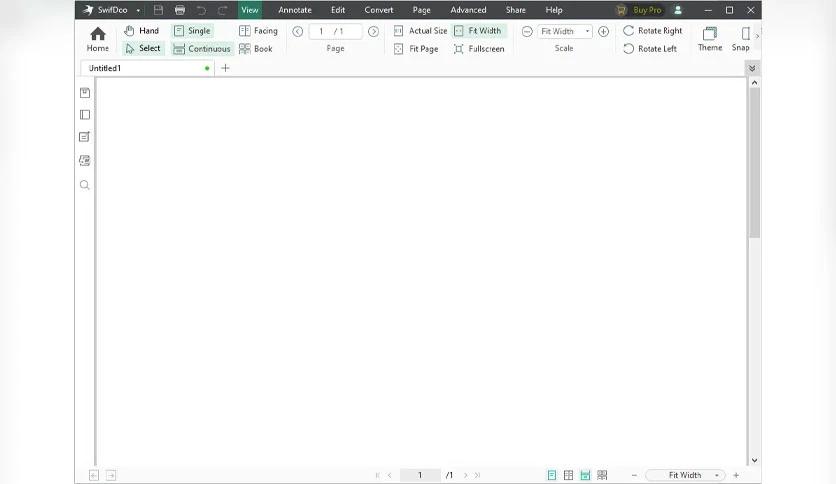836x484 pixels.
Task: Click the vertical scrollbar up arrow
Action: tap(754, 83)
